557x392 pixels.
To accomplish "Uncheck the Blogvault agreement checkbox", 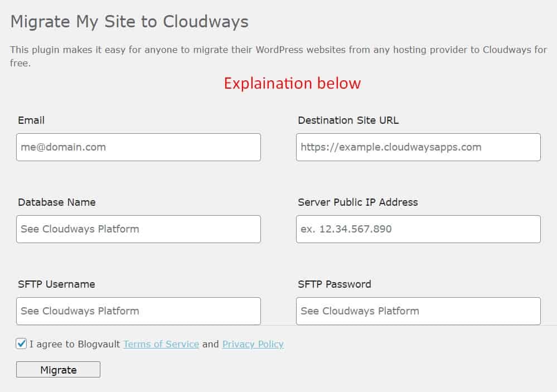I will coord(21,343).
